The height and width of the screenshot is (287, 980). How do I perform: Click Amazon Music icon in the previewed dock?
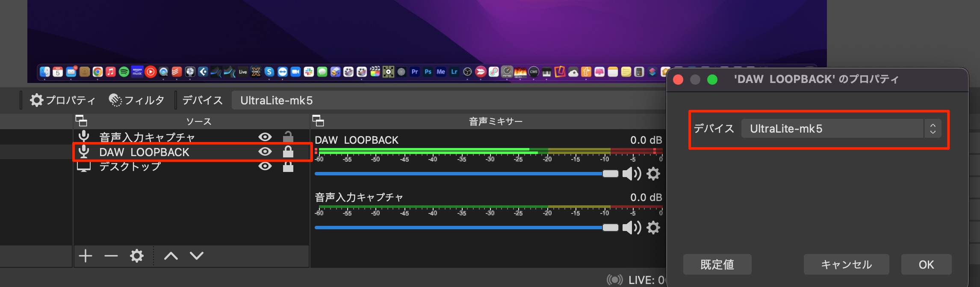(137, 72)
